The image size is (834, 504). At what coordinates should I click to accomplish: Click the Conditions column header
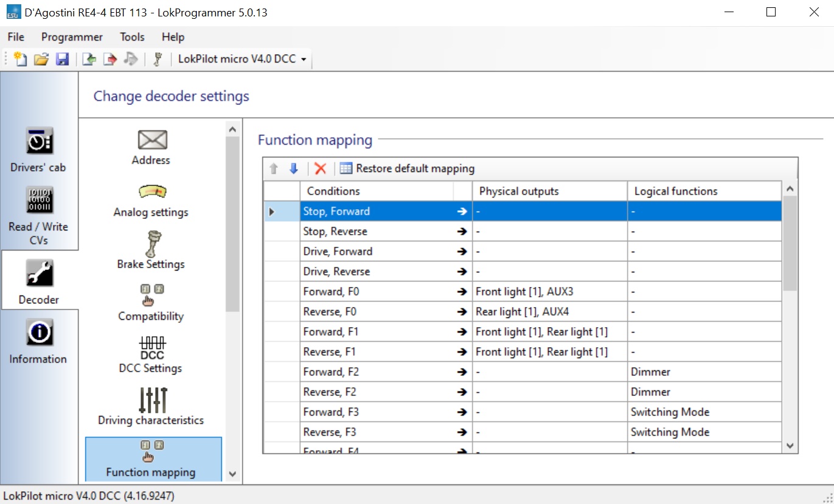[377, 191]
